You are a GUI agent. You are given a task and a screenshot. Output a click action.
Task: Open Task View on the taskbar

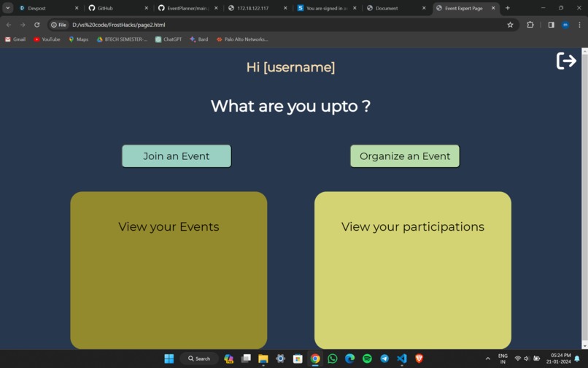(246, 359)
